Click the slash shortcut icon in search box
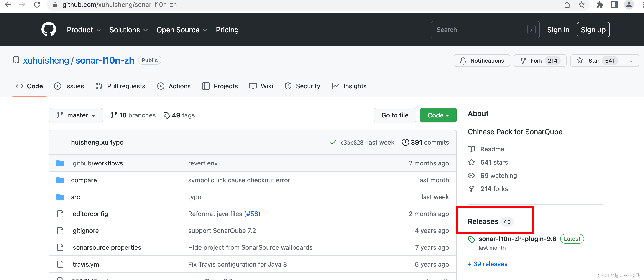Image resolution: width=644 pixels, height=280 pixels. [531, 30]
